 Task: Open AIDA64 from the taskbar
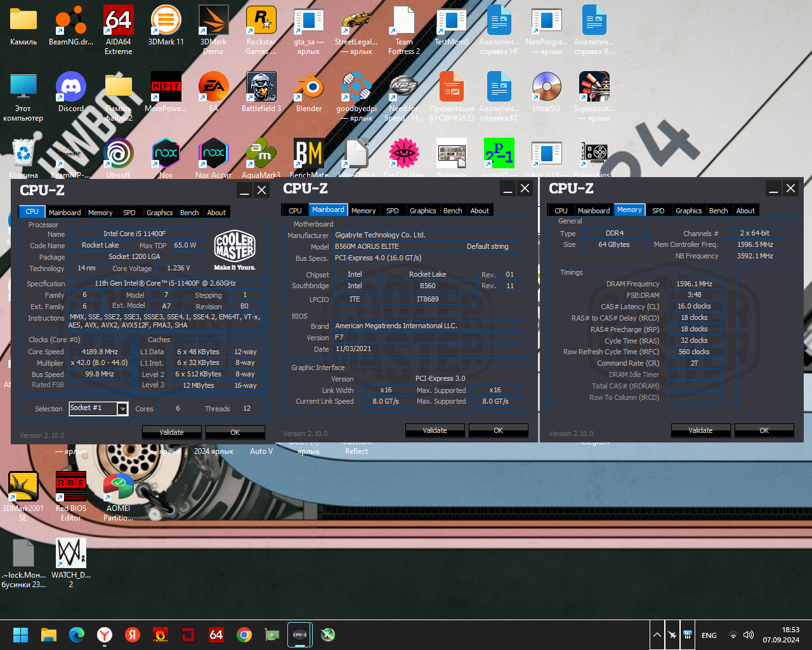pyautogui.click(x=216, y=635)
